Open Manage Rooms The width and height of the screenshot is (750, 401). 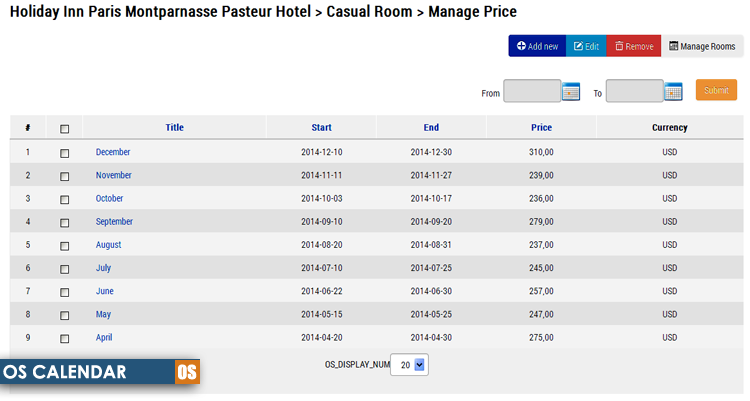point(702,46)
